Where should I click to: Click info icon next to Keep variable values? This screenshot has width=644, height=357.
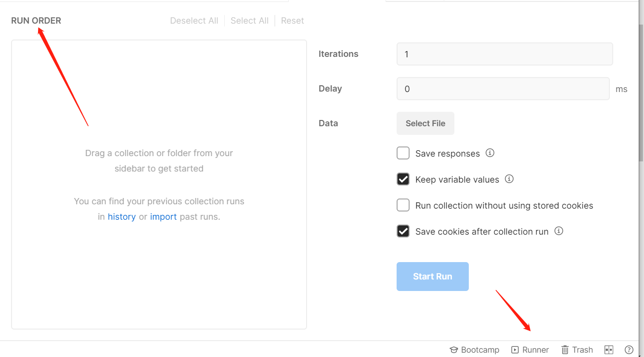pos(509,179)
